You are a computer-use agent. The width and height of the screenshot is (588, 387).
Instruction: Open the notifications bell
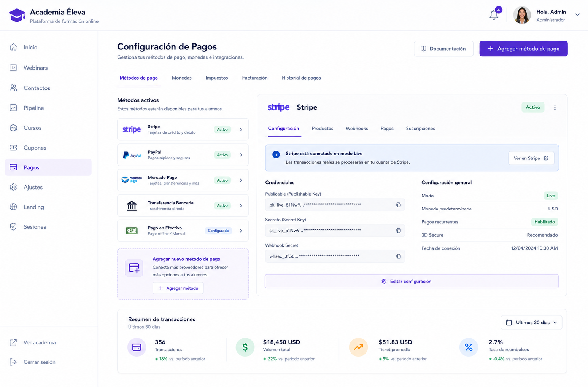(x=494, y=15)
